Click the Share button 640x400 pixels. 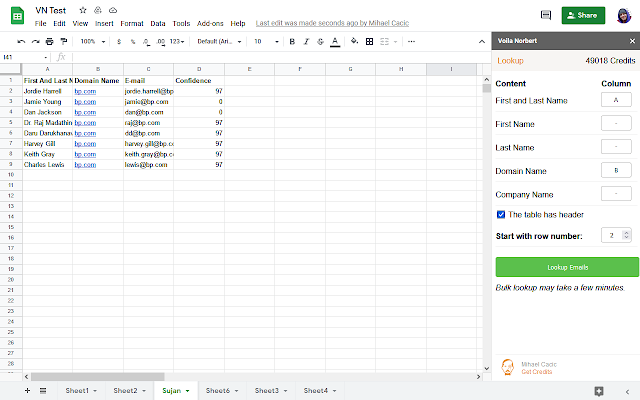pyautogui.click(x=583, y=16)
